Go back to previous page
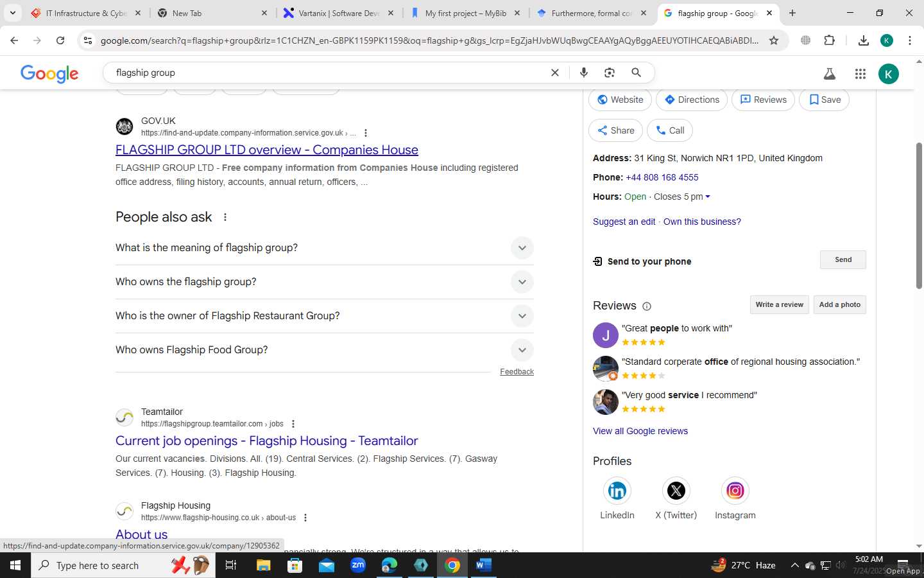 tap(14, 40)
